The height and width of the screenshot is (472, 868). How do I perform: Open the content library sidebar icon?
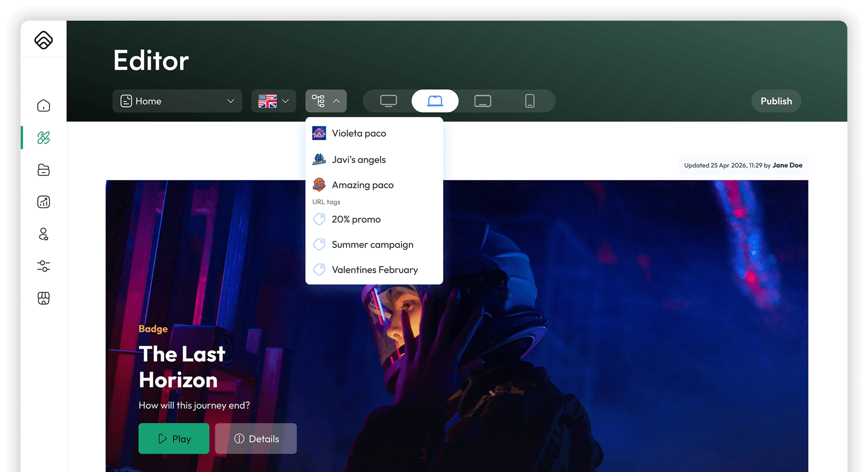pos(43,170)
